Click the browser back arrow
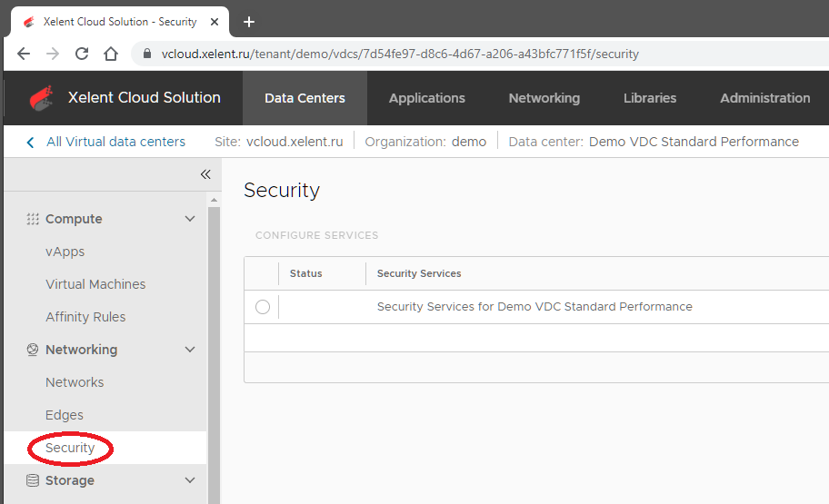 [x=24, y=54]
